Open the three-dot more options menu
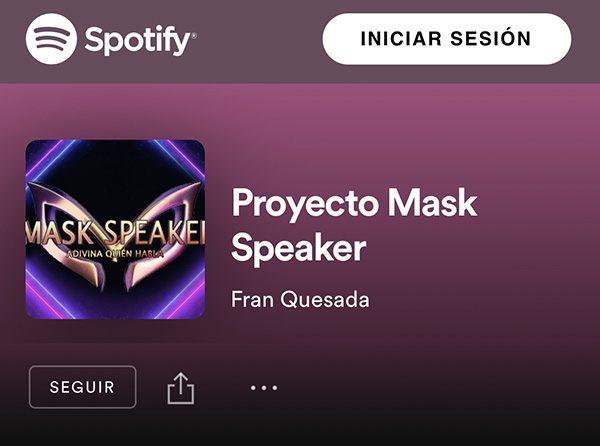 (x=264, y=388)
